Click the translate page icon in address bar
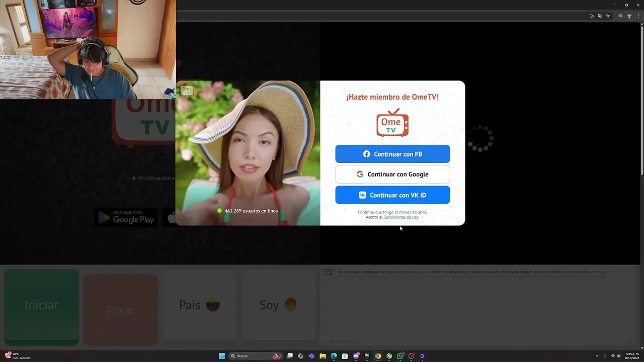This screenshot has height=362, width=644. [600, 16]
